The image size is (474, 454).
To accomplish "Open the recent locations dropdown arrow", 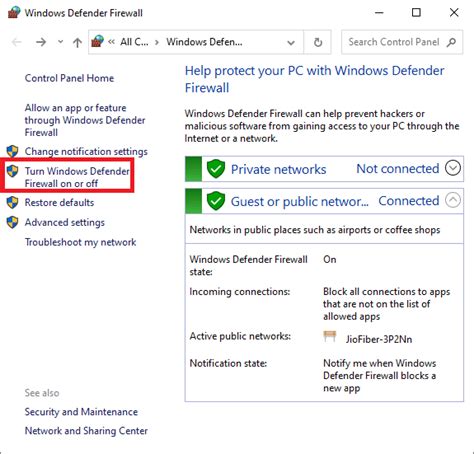I will pos(60,42).
